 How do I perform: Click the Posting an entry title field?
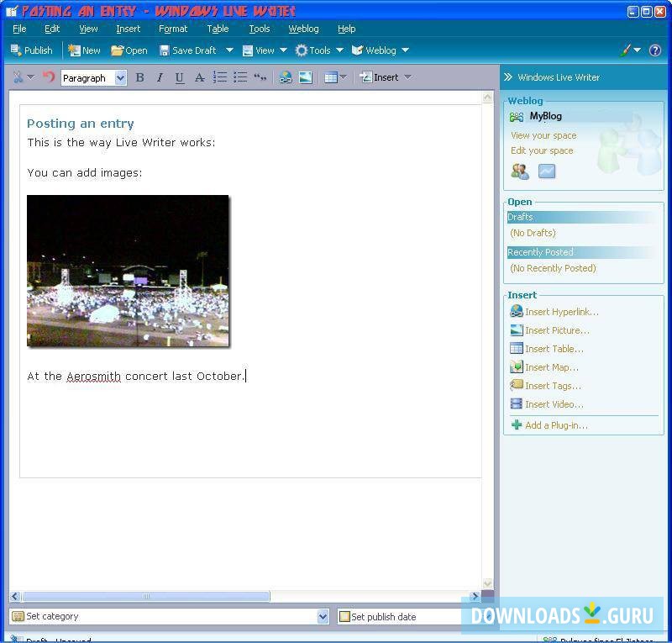(81, 124)
